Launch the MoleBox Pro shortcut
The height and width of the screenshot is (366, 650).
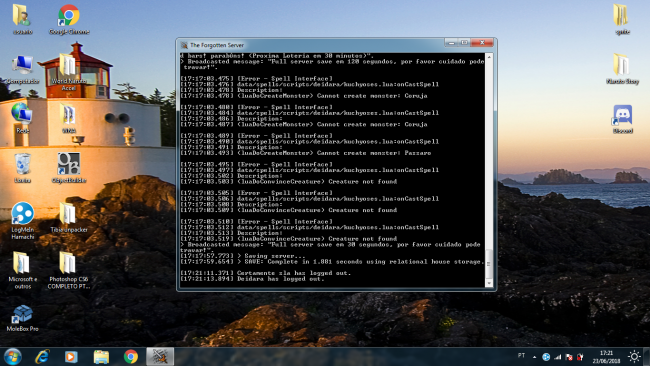[22, 318]
